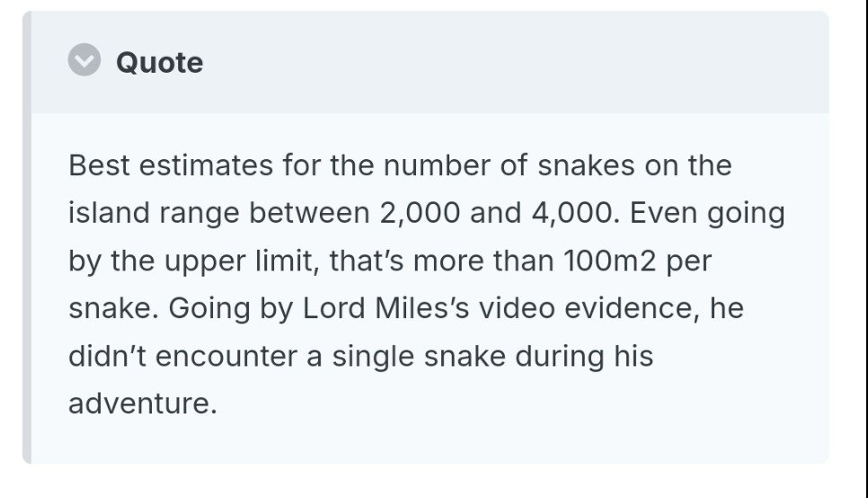Click the empty area below 'adventure.' text
Screen dimensions: 868x498
[x=430, y=441]
